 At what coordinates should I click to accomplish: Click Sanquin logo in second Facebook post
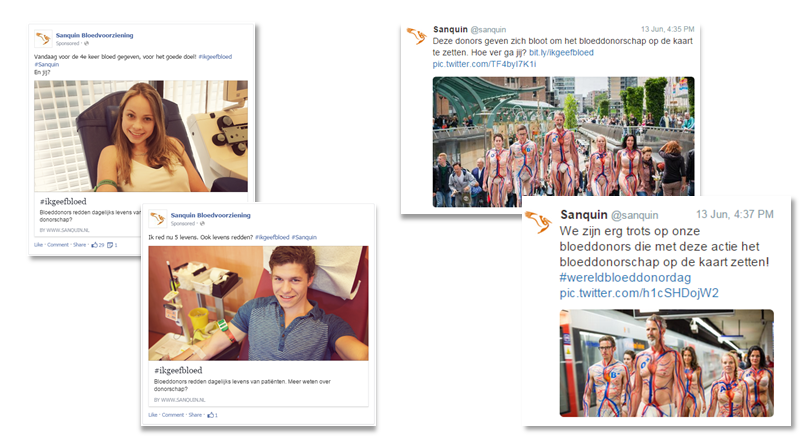point(158,219)
